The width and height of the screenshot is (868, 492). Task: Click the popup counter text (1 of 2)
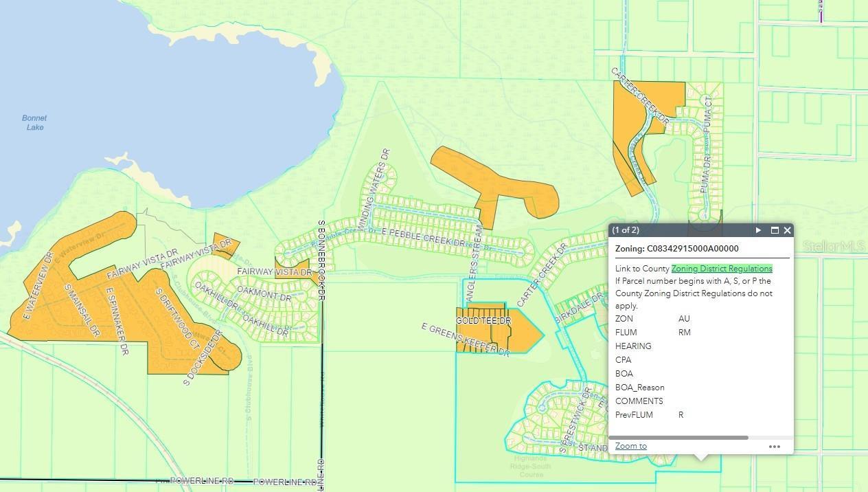[626, 230]
